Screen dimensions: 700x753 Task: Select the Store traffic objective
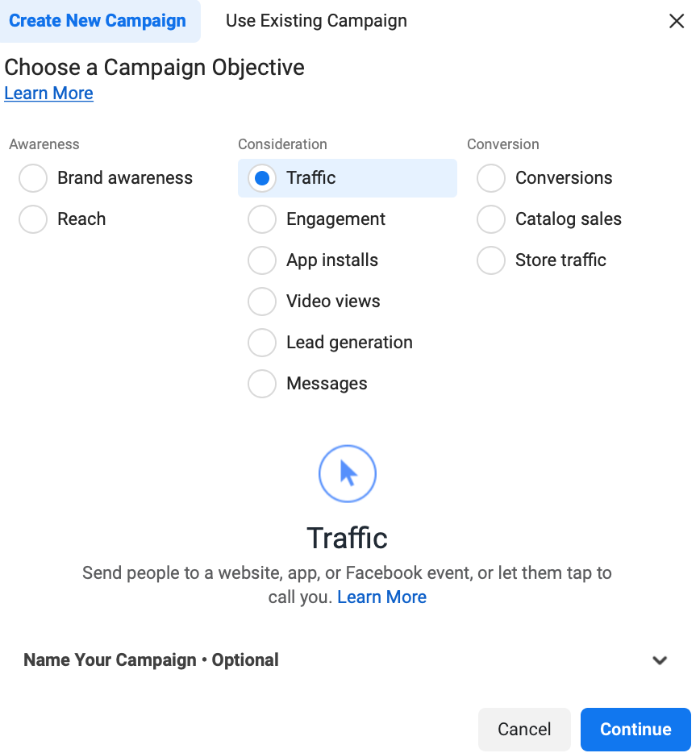tap(490, 260)
